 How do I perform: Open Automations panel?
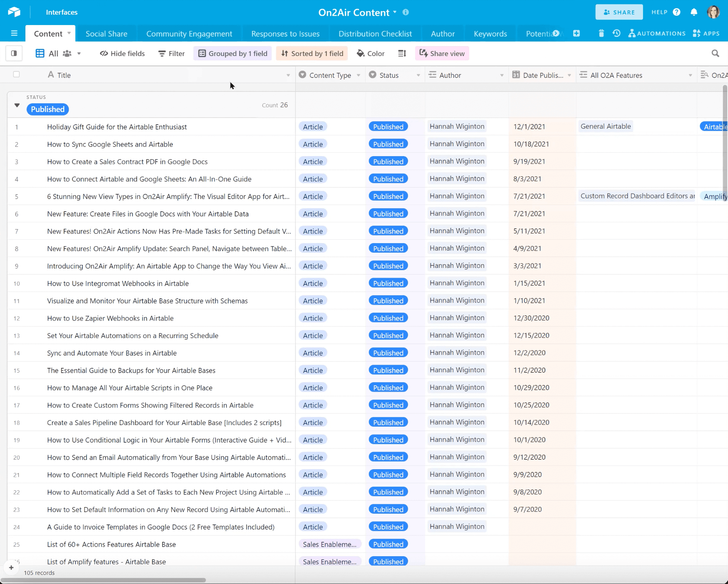click(657, 33)
